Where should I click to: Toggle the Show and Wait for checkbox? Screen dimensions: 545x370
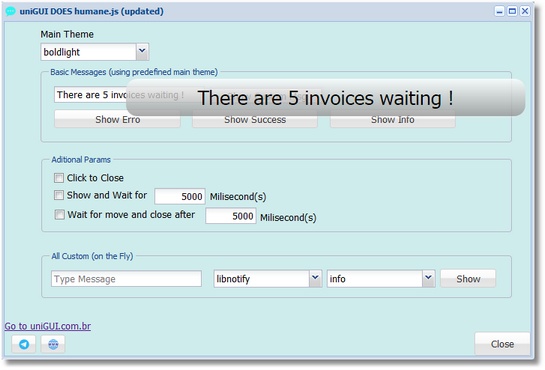[x=59, y=195]
